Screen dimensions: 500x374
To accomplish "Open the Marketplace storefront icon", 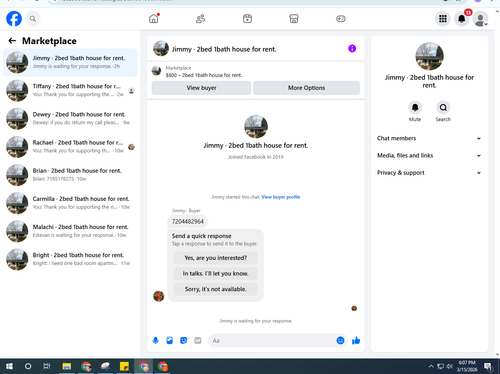I will click(x=294, y=19).
